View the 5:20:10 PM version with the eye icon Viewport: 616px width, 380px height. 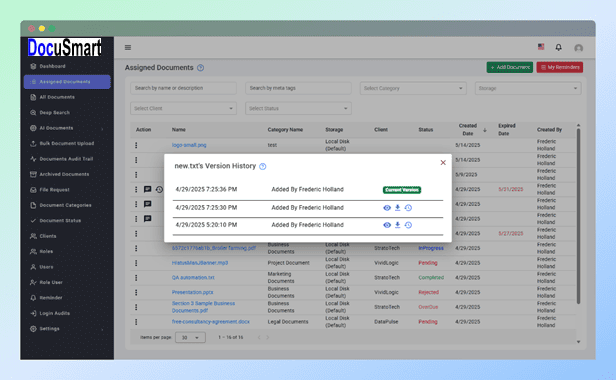pyautogui.click(x=387, y=225)
